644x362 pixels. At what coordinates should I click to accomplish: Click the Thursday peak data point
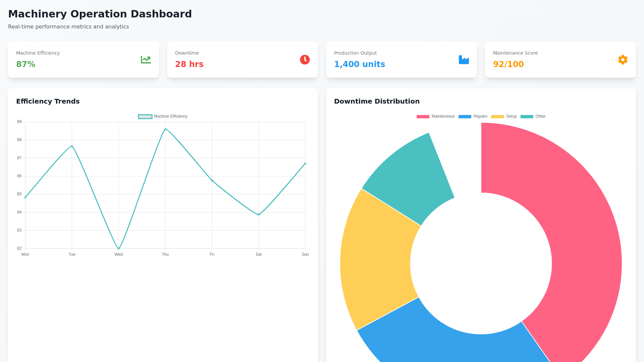(x=165, y=129)
